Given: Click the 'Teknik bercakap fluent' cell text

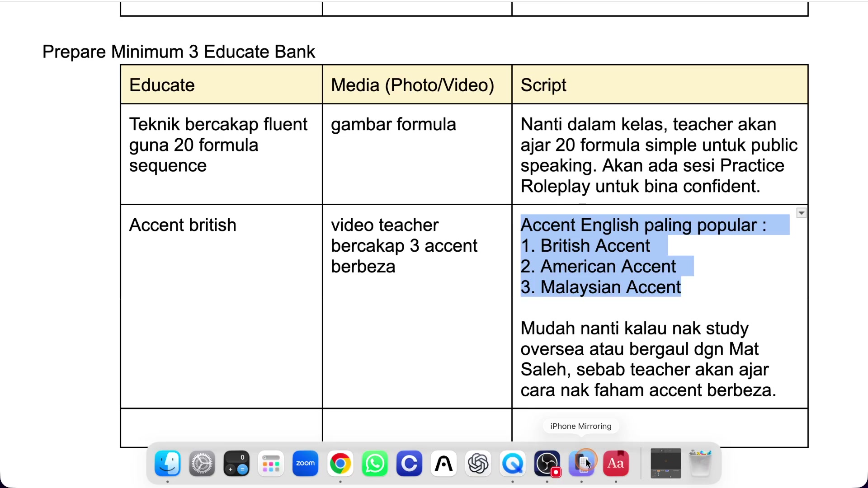Looking at the screenshot, I should (218, 145).
